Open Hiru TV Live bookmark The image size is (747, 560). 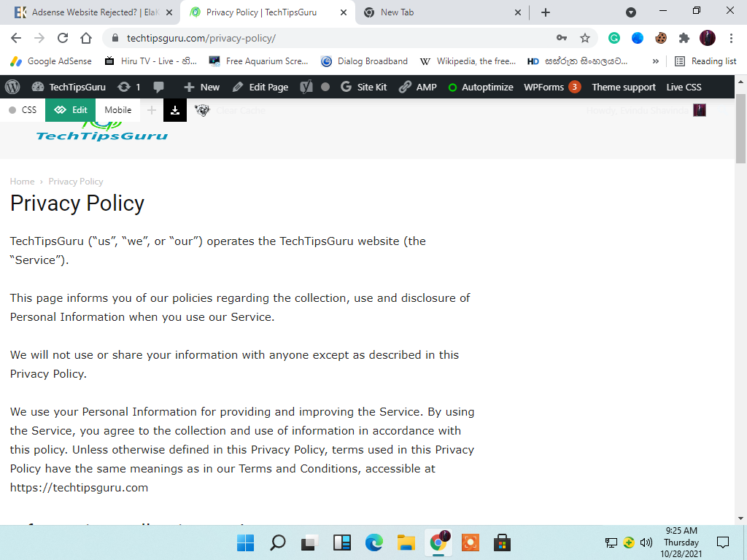(151, 61)
